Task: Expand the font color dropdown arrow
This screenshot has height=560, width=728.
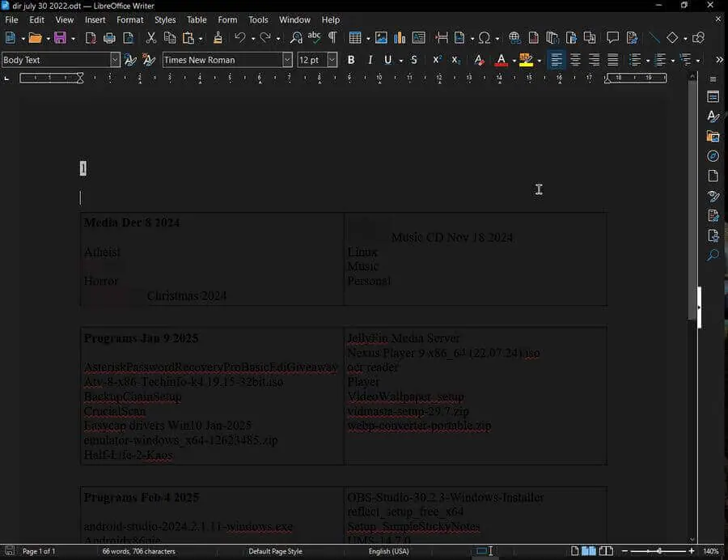Action: [x=514, y=61]
